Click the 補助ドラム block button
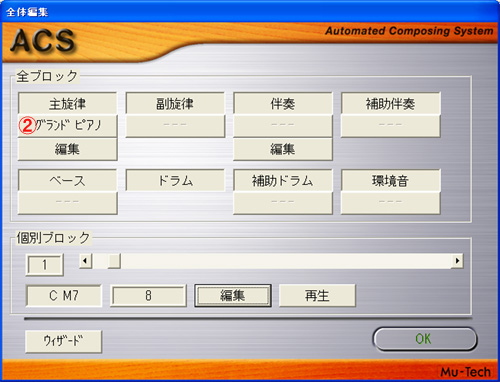 pos(283,180)
